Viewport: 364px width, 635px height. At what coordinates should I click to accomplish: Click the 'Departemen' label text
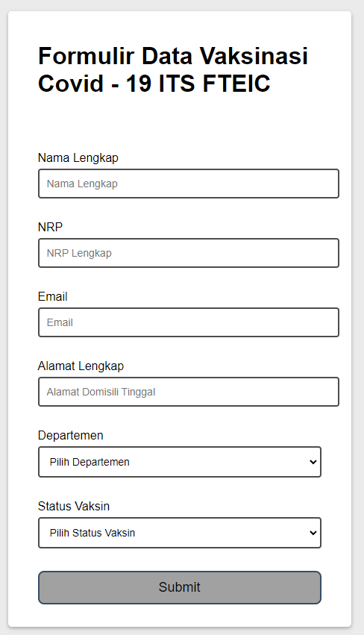pyautogui.click(x=70, y=435)
